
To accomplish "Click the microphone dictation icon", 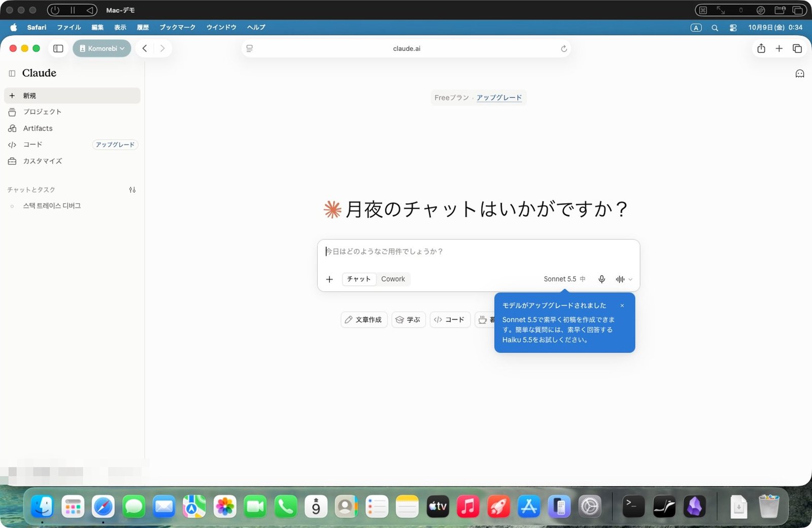I will (601, 279).
